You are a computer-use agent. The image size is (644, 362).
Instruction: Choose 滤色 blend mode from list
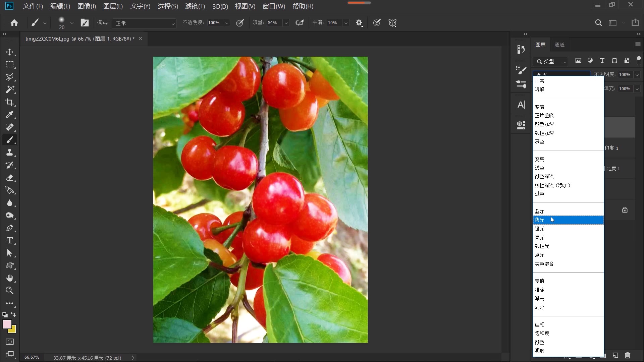[539, 168]
